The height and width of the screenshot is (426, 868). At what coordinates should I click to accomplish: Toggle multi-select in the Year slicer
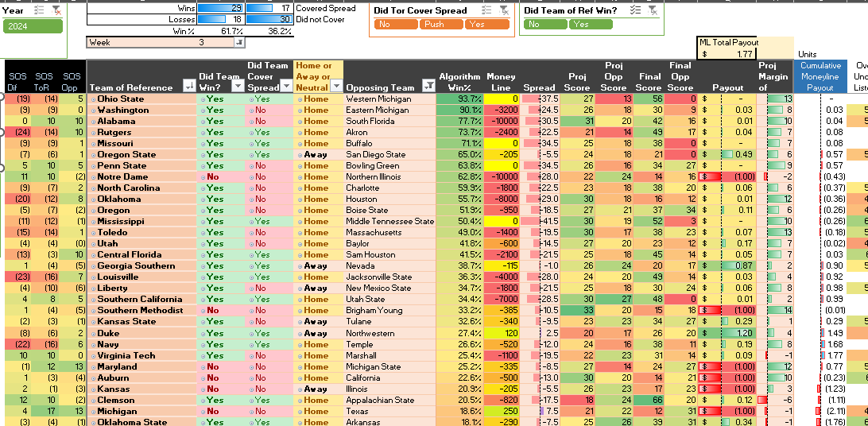39,10
